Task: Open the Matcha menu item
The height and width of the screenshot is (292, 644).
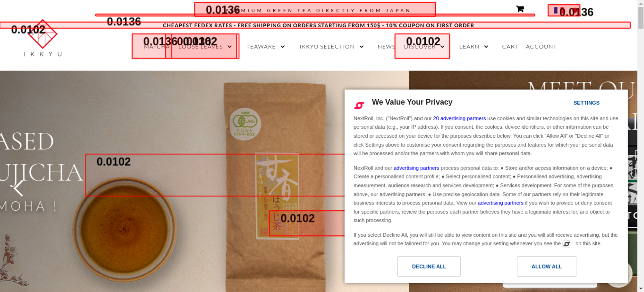Action: 156,47
